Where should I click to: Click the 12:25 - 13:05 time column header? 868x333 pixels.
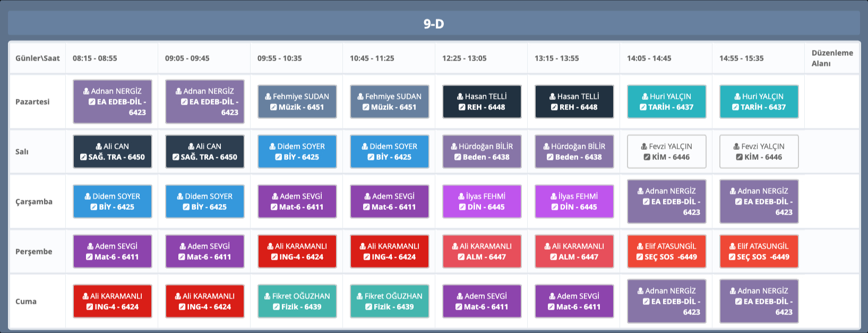coord(464,58)
